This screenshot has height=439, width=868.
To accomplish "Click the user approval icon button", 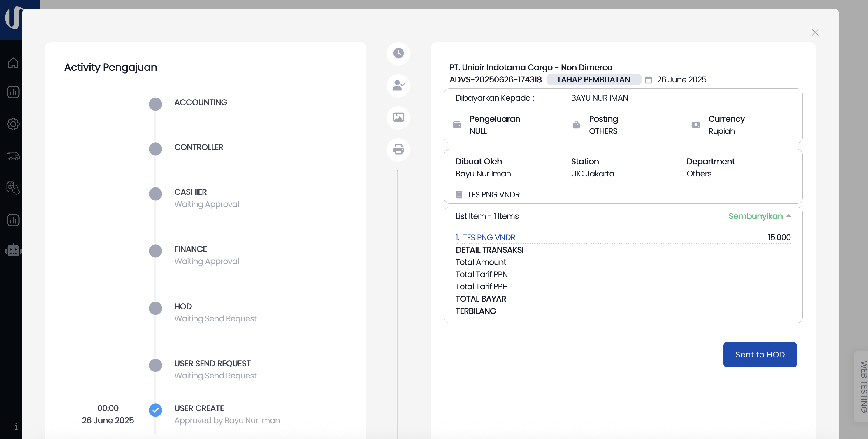I will point(398,85).
